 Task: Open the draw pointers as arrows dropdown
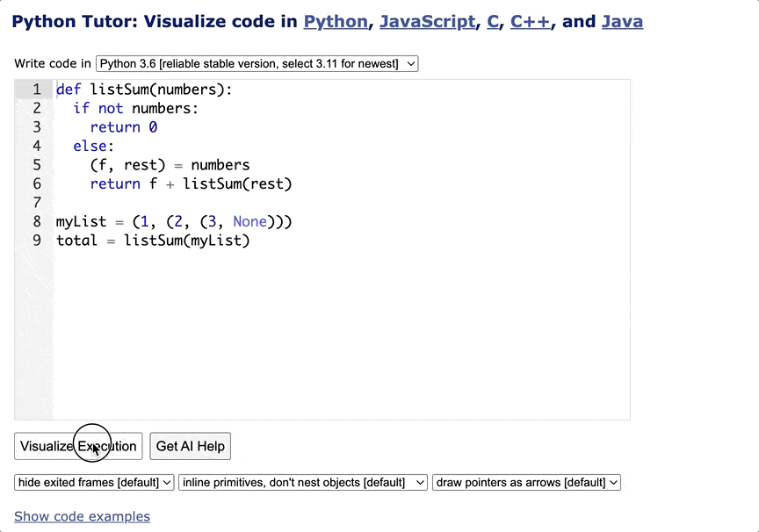(x=526, y=482)
